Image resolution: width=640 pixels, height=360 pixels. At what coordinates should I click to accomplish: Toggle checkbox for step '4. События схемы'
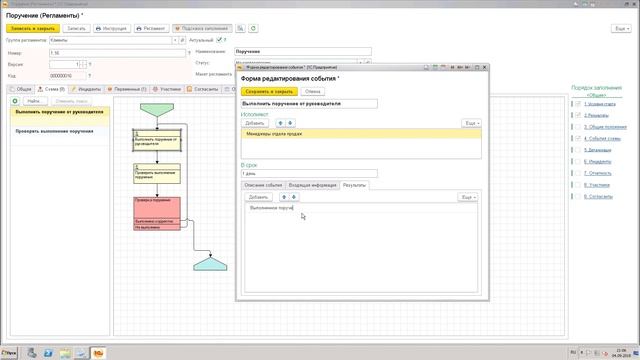[578, 139]
